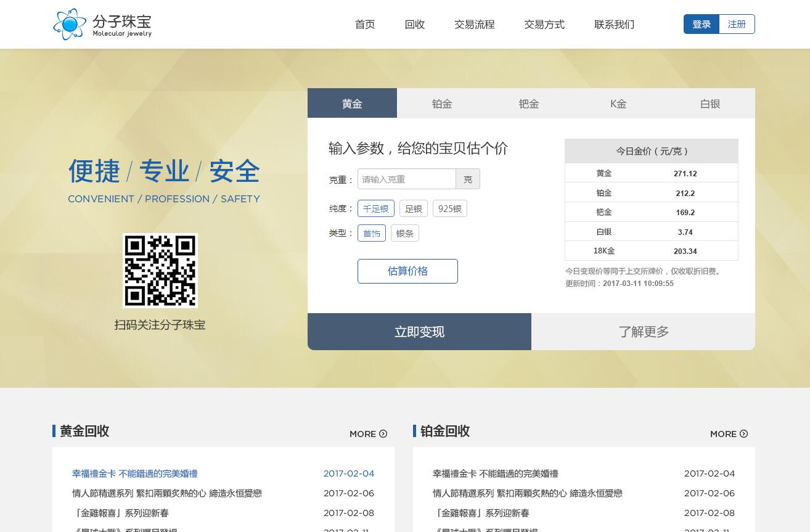Open the 幸福禮金卡 article link
The image size is (810, 532).
(134, 473)
